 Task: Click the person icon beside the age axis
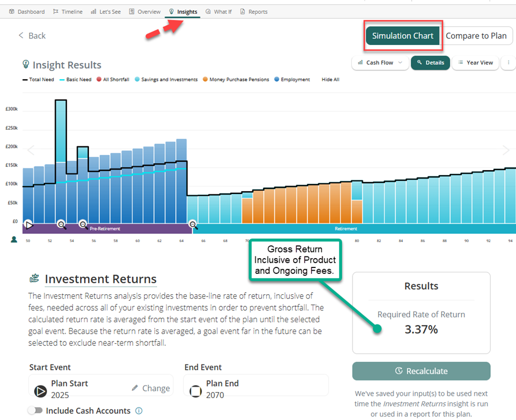[x=14, y=239]
